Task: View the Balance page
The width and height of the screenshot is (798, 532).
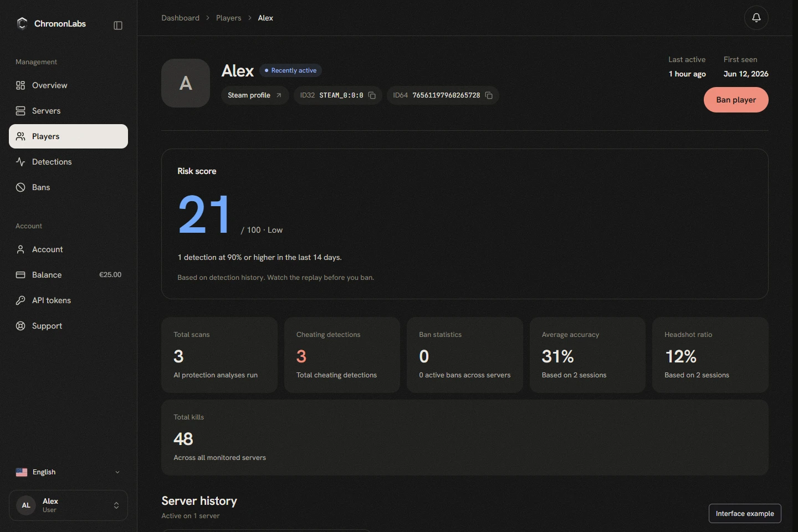Action: tap(68, 275)
